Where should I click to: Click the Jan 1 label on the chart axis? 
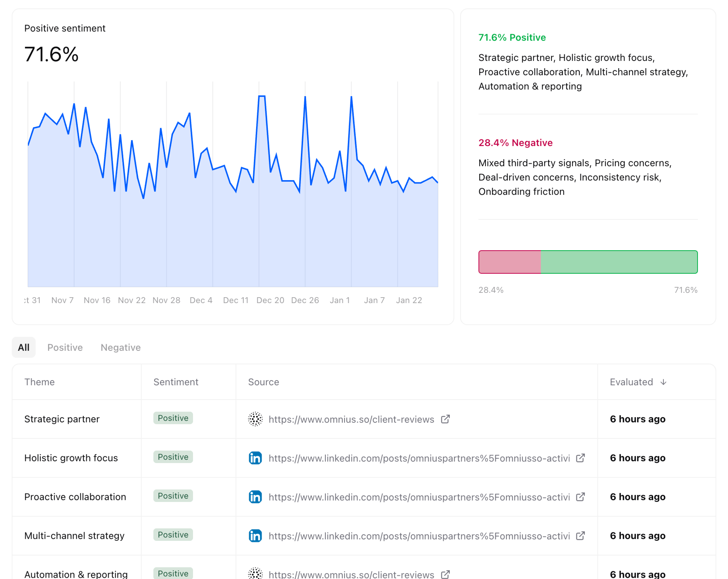click(x=340, y=300)
